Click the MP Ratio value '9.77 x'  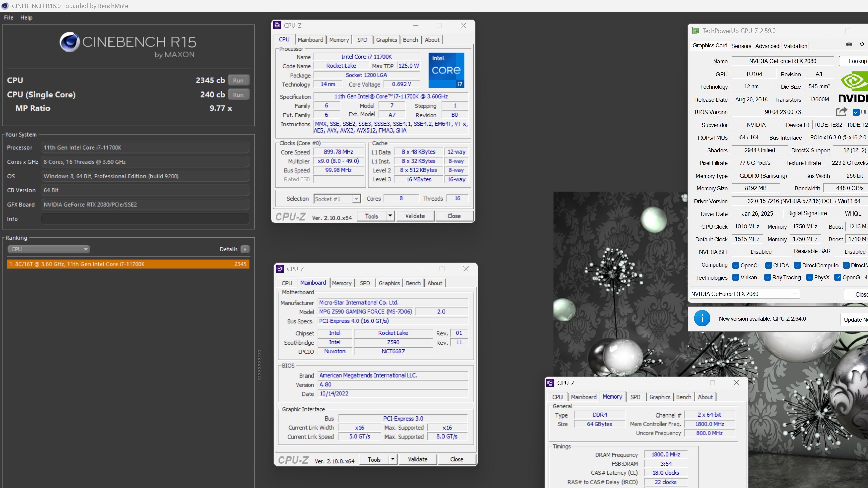click(x=221, y=108)
